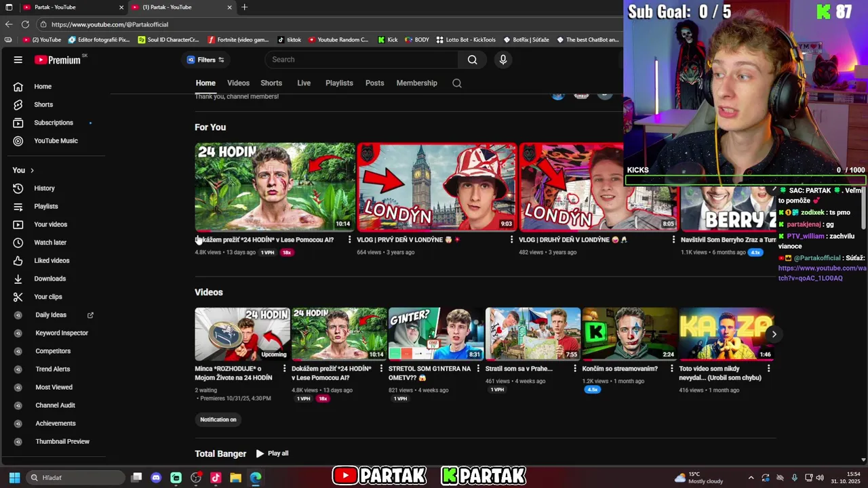Play all Total Banger videos

point(272,453)
